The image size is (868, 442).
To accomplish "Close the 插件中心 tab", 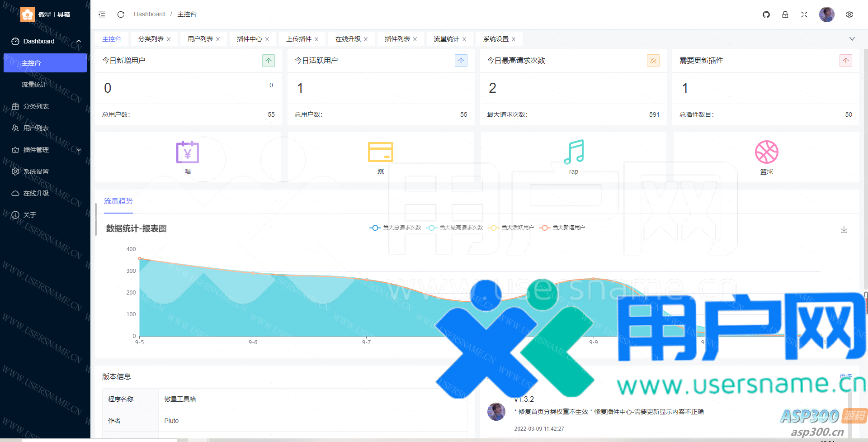I will coord(267,39).
